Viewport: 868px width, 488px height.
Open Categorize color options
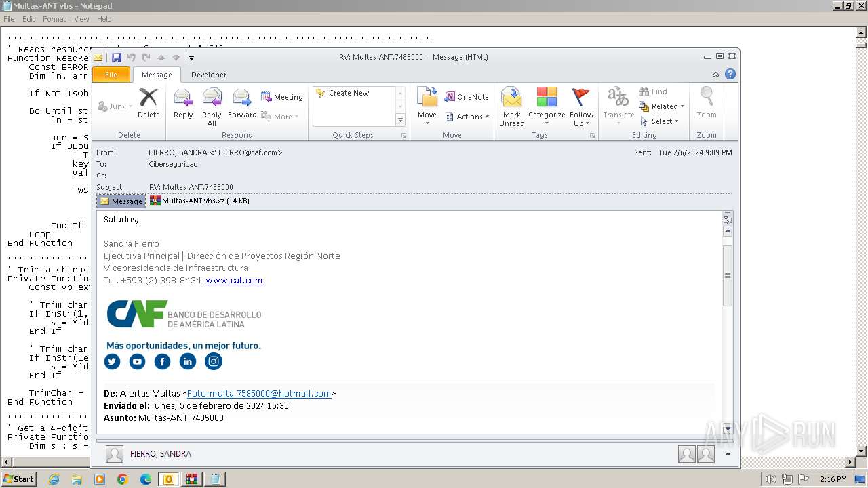click(547, 107)
